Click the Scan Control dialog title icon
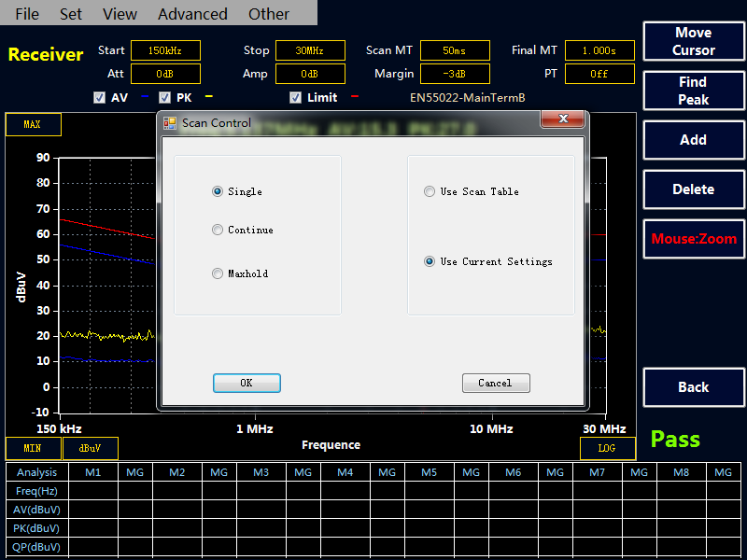Screen dimensions: 747x560 click(170, 122)
